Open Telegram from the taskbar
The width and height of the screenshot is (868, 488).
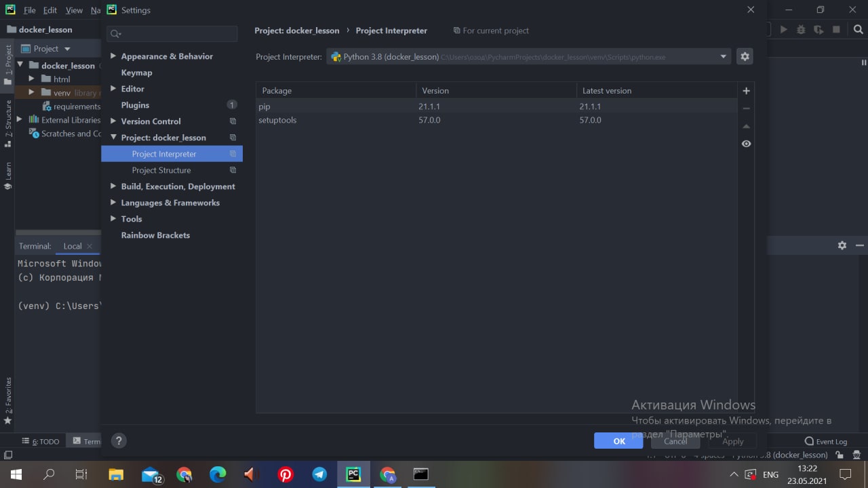pos(319,474)
